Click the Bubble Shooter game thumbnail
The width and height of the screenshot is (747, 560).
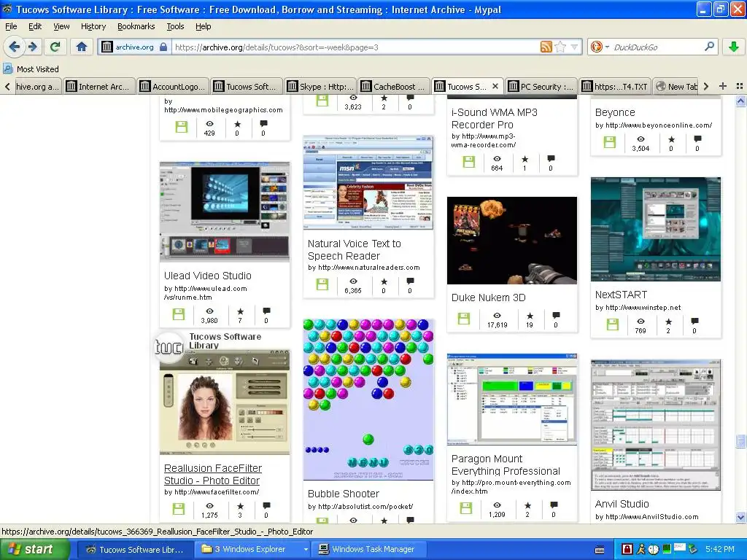[368, 400]
